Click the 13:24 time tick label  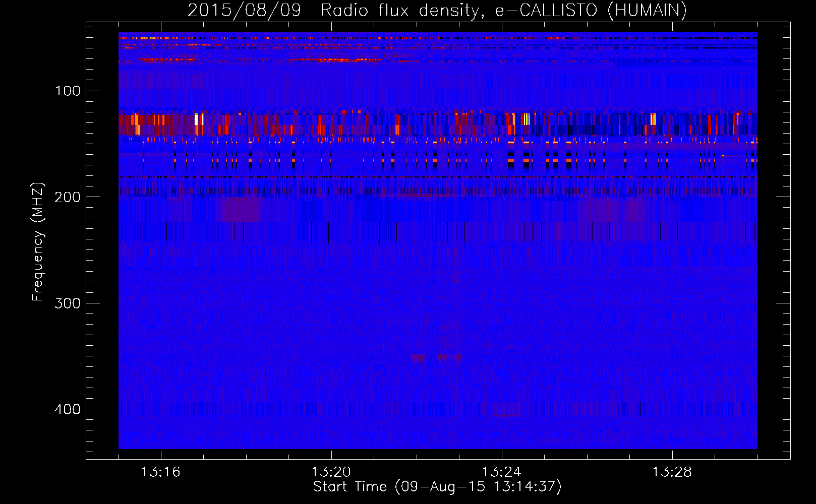[x=502, y=472]
